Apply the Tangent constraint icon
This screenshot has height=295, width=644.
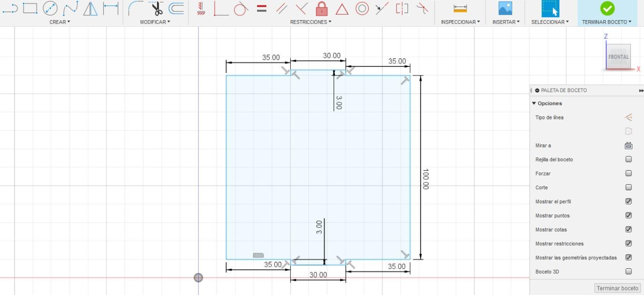[x=241, y=8]
